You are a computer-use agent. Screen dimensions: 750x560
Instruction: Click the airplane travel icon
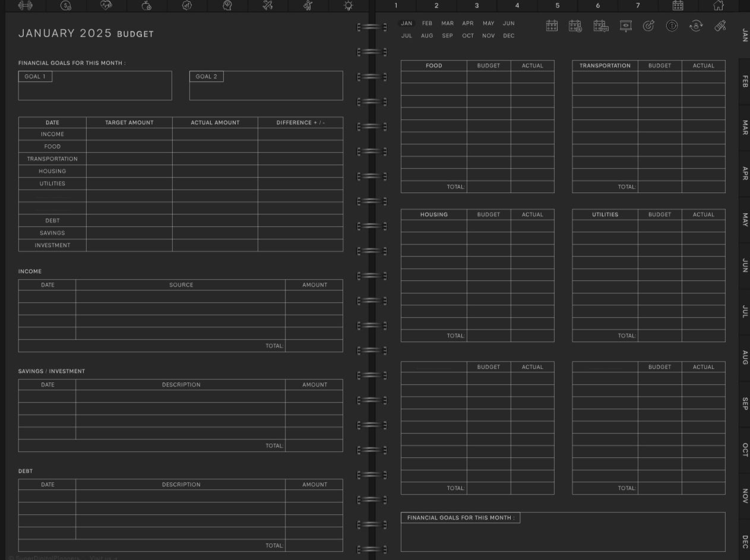(268, 5)
